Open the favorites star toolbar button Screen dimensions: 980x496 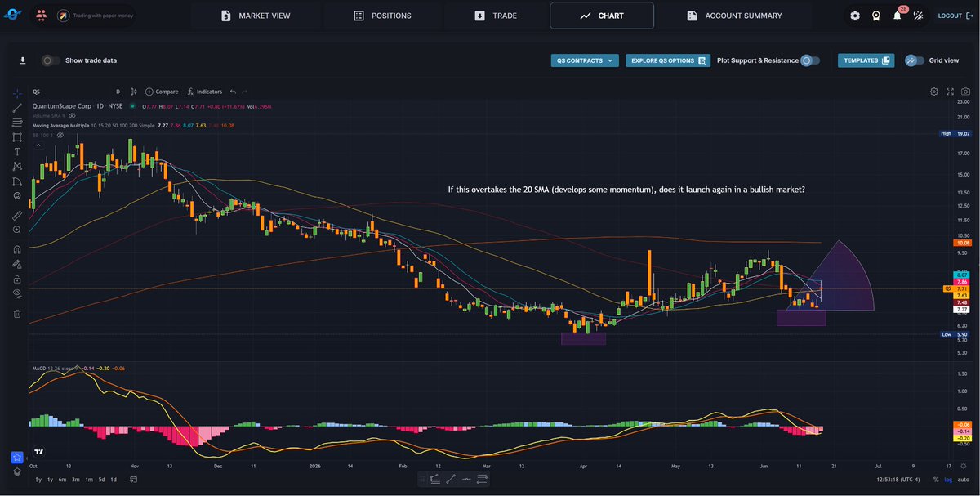click(17, 458)
